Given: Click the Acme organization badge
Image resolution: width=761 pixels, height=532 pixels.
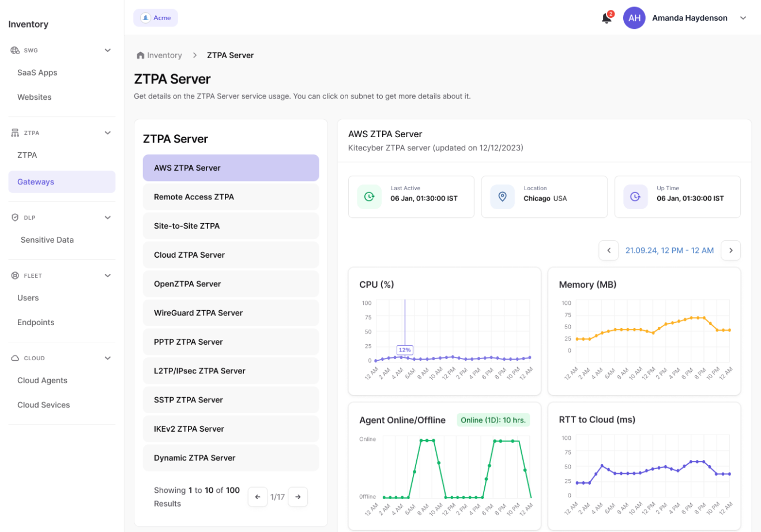Looking at the screenshot, I should pos(155,18).
